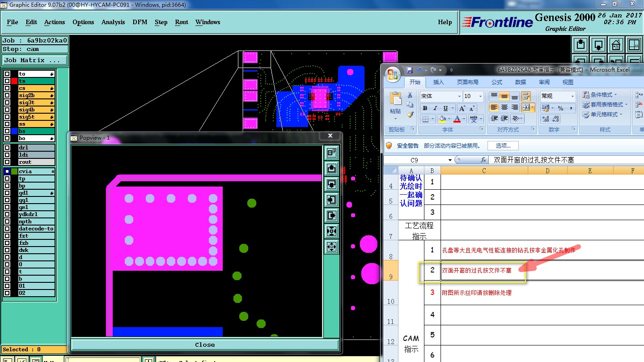Click the pan left icon in Popview sidebar
644x362 pixels.
tap(331, 200)
